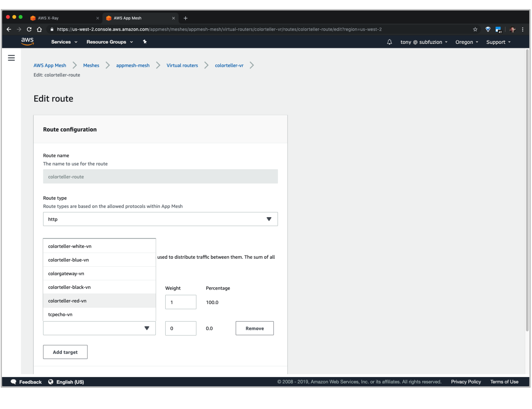Click the 100.0 percentage value
The width and height of the screenshot is (532, 409).
pos(212,302)
